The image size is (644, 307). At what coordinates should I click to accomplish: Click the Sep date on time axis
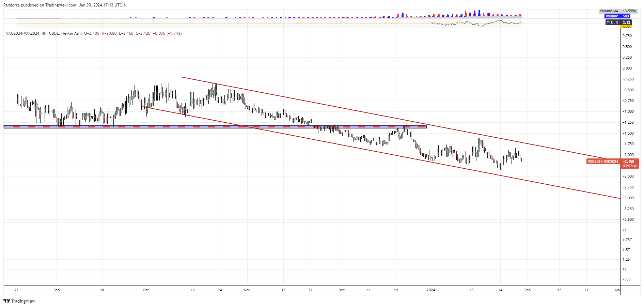(x=57, y=290)
